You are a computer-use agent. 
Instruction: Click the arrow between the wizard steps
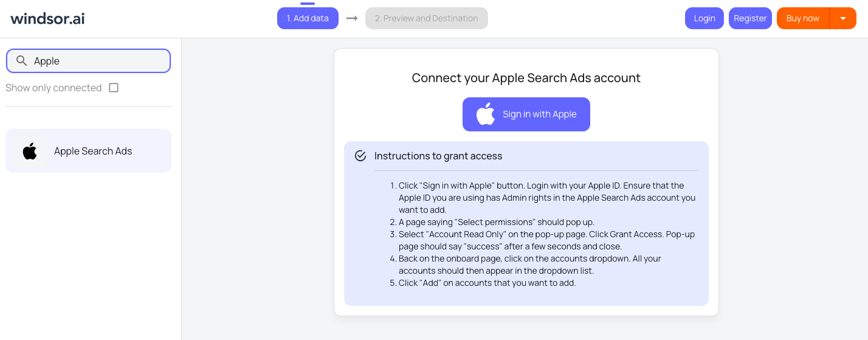click(x=351, y=18)
